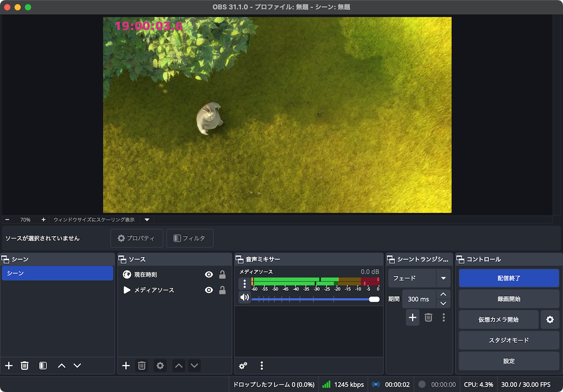This screenshot has height=392, width=563.
Task: Click 録画開始 to start recording
Action: pyautogui.click(x=509, y=299)
